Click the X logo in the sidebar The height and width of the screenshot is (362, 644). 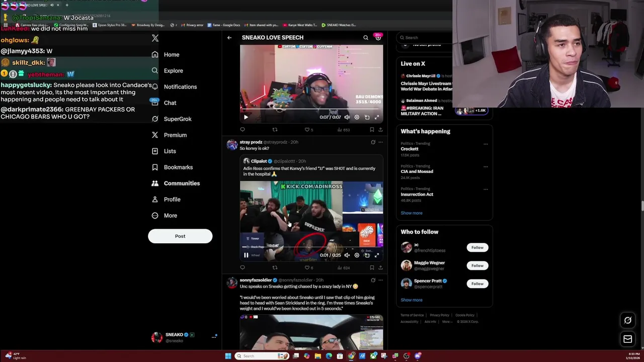coord(155,38)
